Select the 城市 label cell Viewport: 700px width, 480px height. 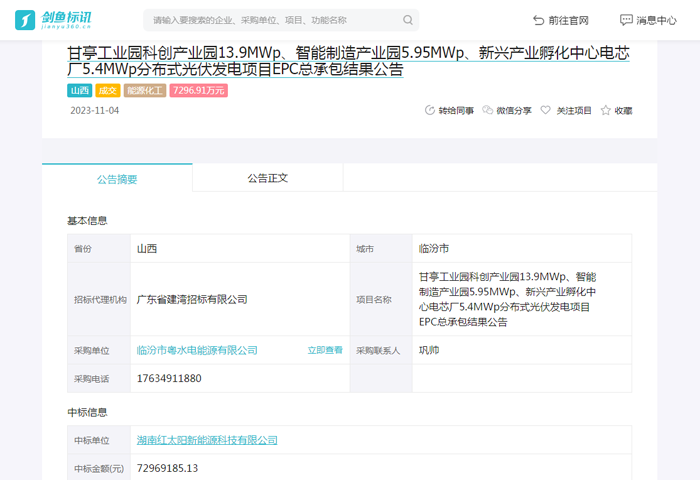point(381,249)
